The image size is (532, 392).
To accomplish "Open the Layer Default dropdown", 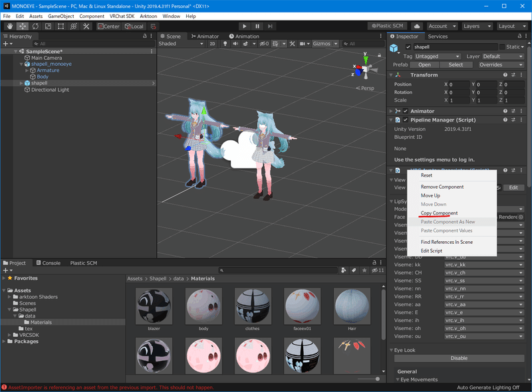I will coord(503,56).
